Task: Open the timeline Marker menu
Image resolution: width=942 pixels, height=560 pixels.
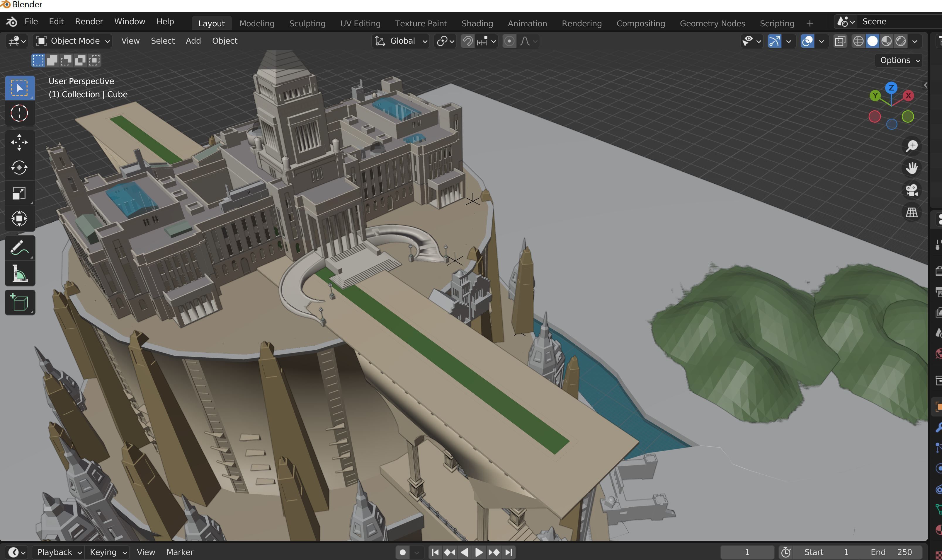Action: click(180, 552)
